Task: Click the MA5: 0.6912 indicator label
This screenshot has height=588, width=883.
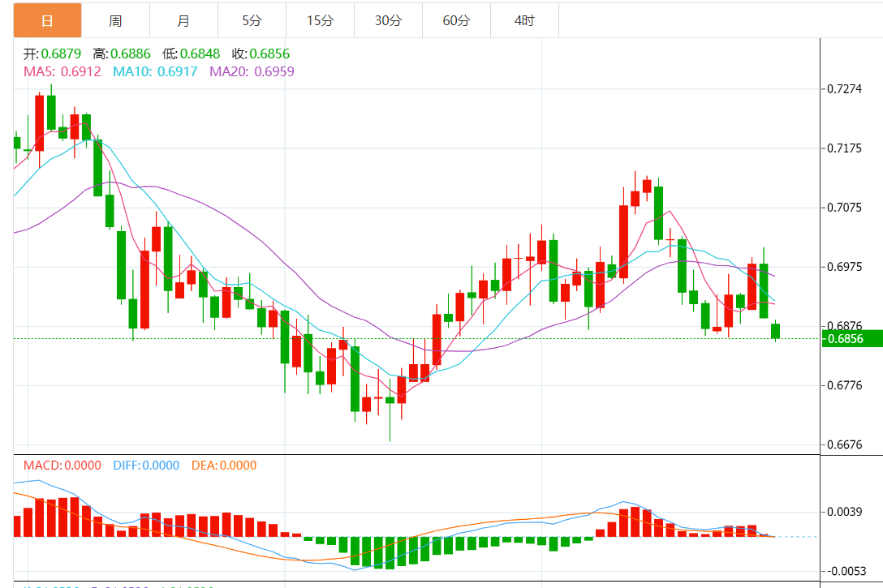Action: point(62,71)
